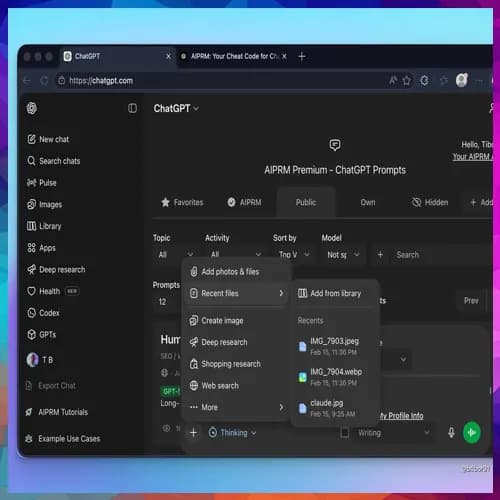500x500 pixels.
Task: Open the Profile Info link
Action: point(402,416)
